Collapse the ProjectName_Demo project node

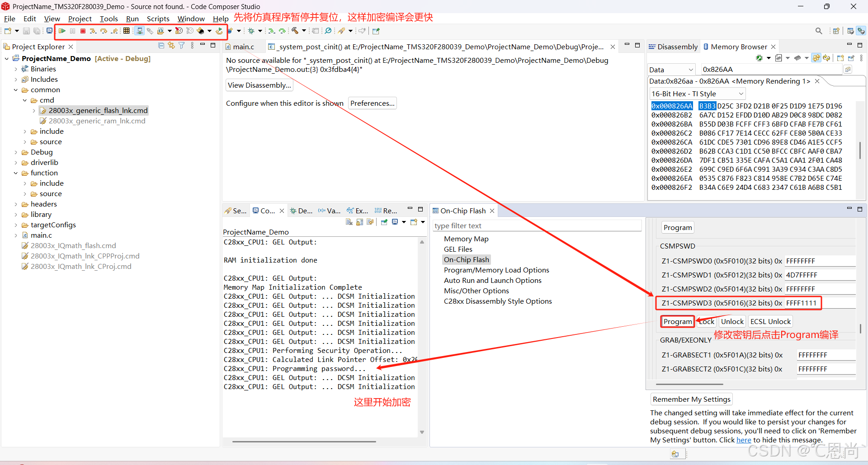pos(7,59)
